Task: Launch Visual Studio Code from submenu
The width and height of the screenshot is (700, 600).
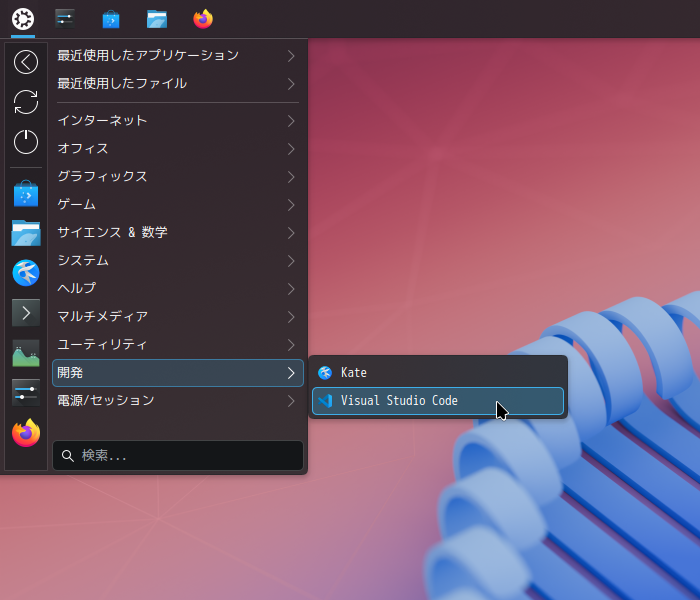Action: pyautogui.click(x=438, y=401)
